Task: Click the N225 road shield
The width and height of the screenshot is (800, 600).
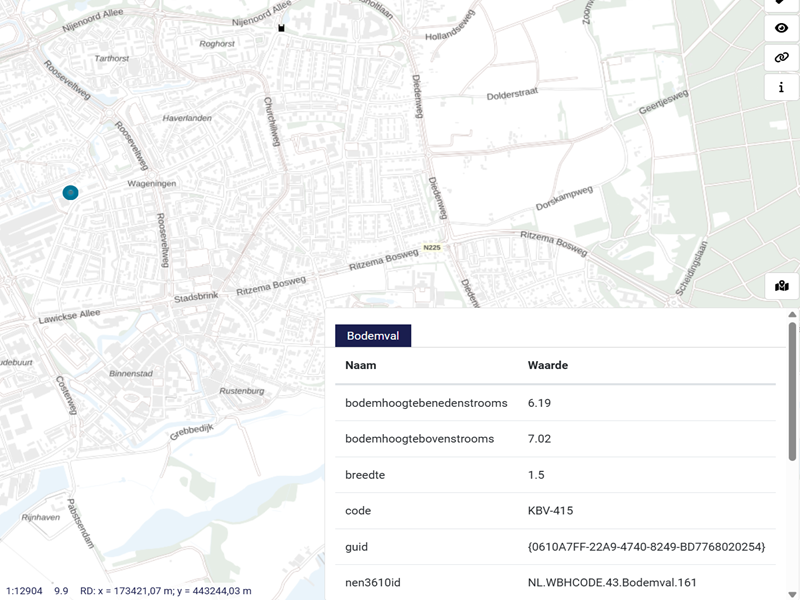Action: [432, 248]
